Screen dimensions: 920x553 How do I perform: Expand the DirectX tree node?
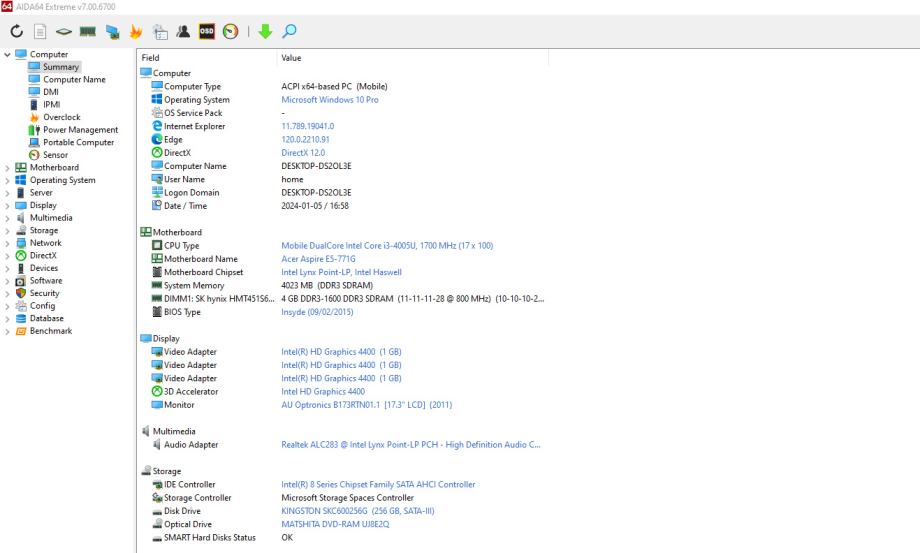(x=7, y=256)
